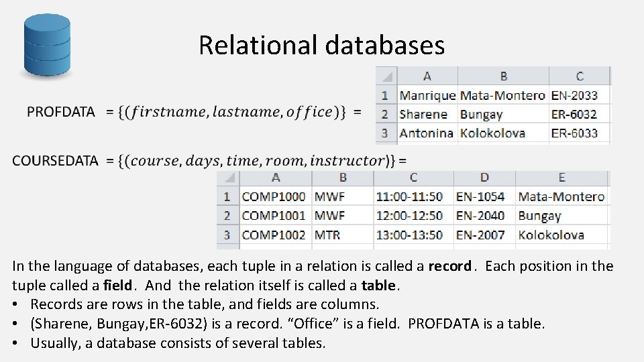Click the cell "COMP1001"
The image size is (644, 362).
(x=276, y=215)
